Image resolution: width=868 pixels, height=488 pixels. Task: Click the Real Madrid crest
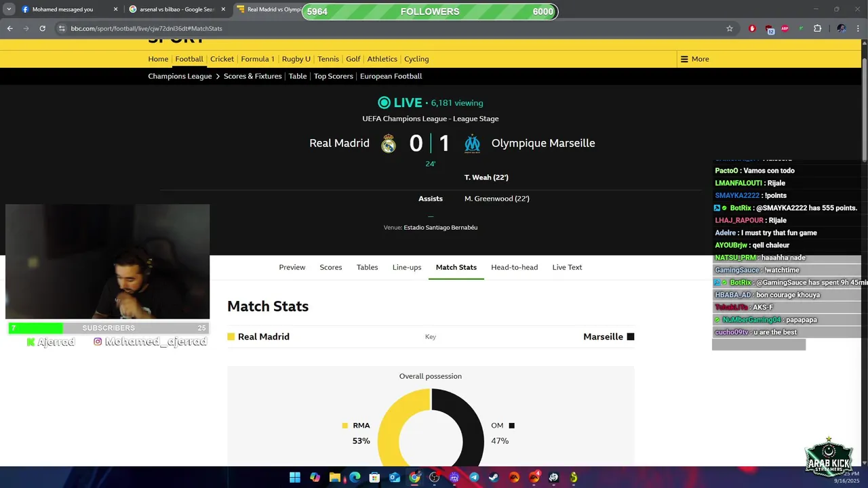pyautogui.click(x=389, y=143)
